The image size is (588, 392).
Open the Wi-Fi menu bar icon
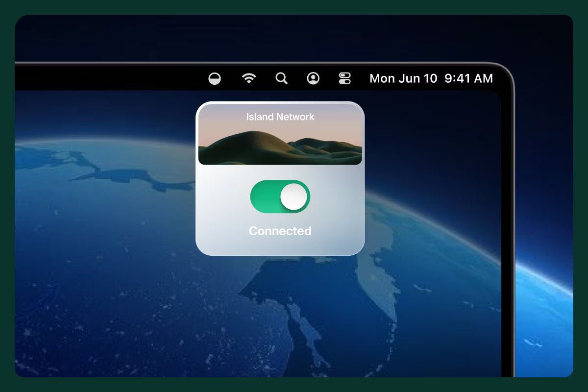coord(249,78)
